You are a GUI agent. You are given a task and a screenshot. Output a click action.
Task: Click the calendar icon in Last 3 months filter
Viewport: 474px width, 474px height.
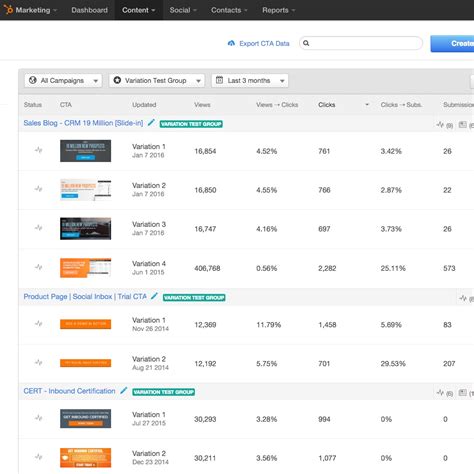(219, 80)
